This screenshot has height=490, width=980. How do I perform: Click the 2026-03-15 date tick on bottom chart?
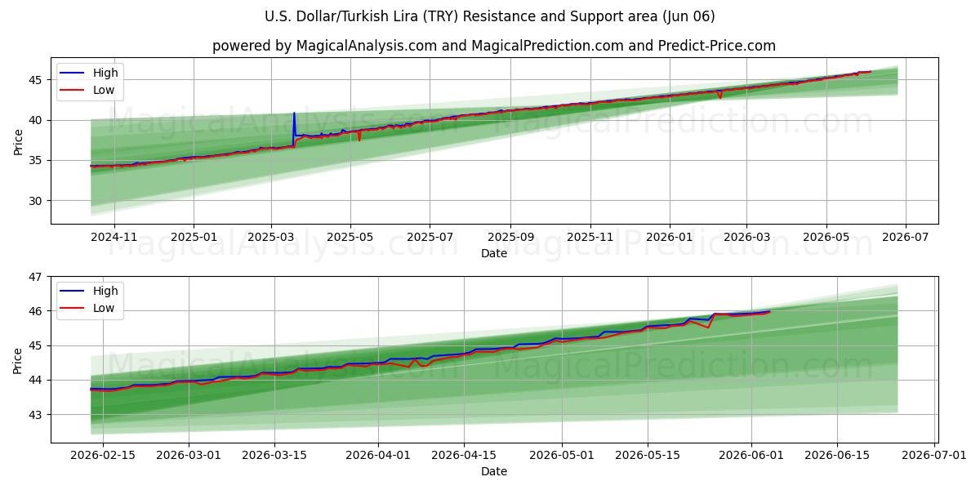[x=274, y=454]
